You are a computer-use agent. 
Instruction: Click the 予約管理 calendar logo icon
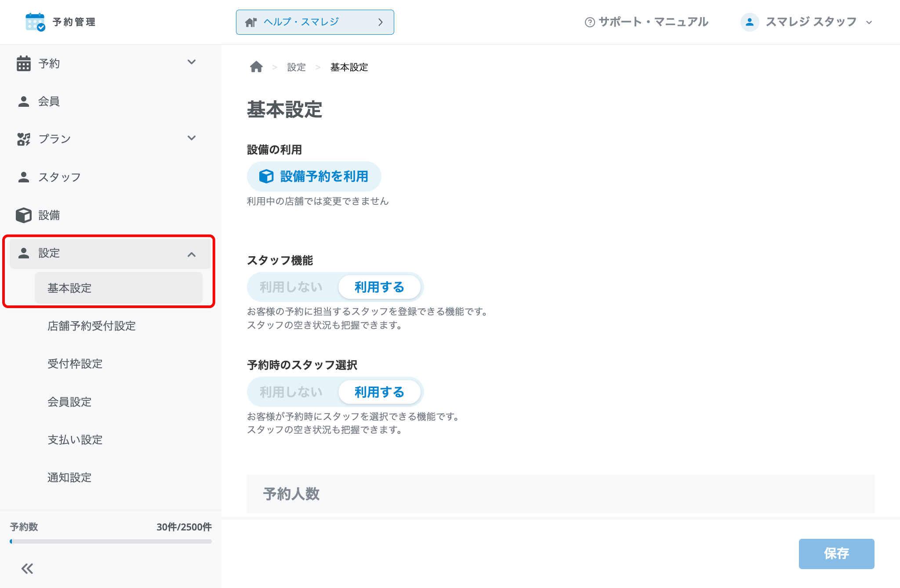click(35, 22)
